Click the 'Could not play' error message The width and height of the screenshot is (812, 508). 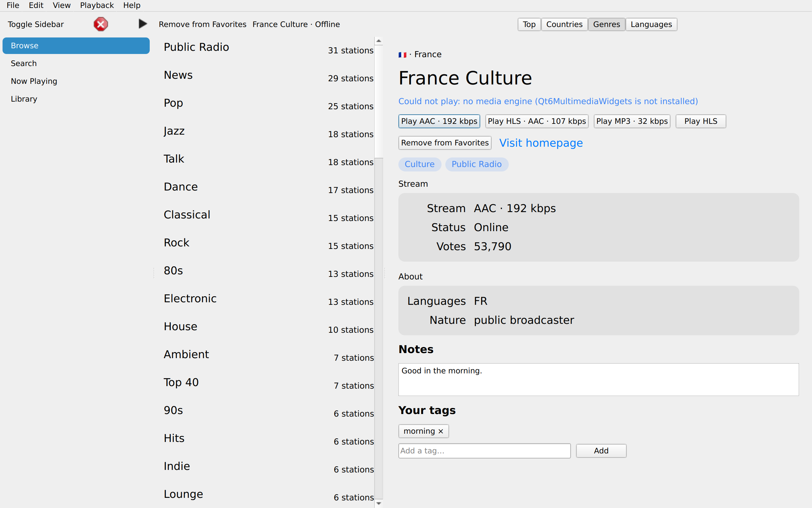pos(548,101)
